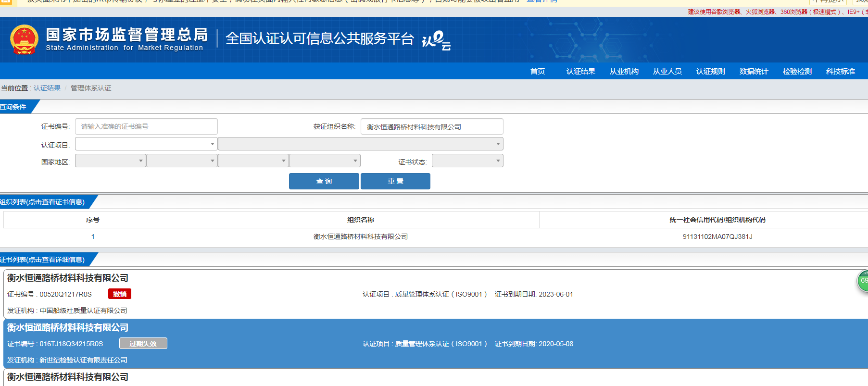The image size is (868, 386).
Task: Open the 从业人员 navigation menu
Action: click(667, 71)
